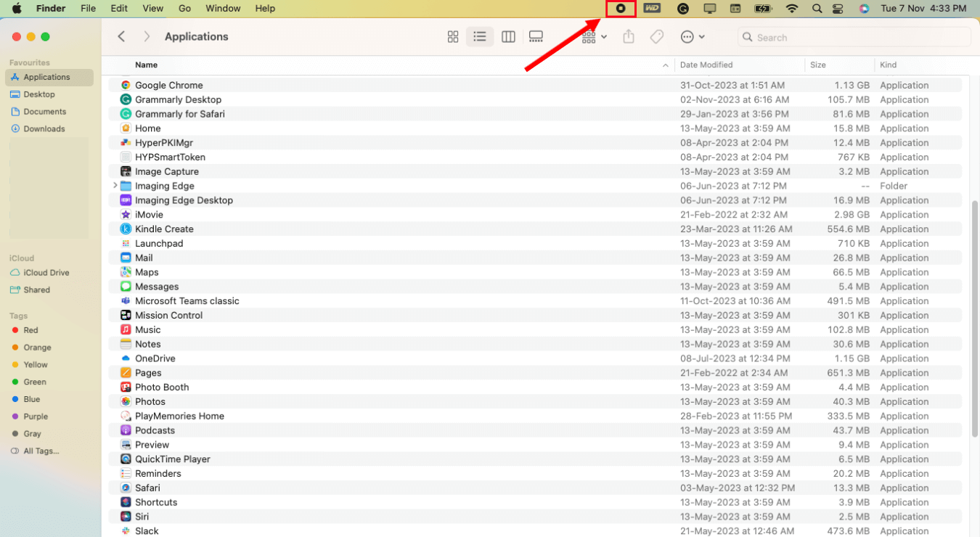Filter by the Purple tag
The height and width of the screenshot is (537, 980).
[x=49, y=417]
